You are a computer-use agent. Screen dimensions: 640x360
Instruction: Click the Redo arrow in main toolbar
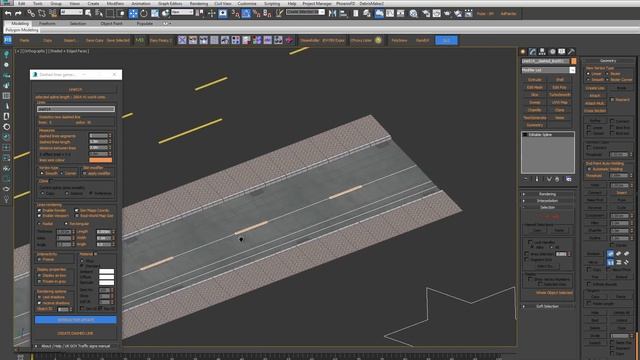pos(18,13)
